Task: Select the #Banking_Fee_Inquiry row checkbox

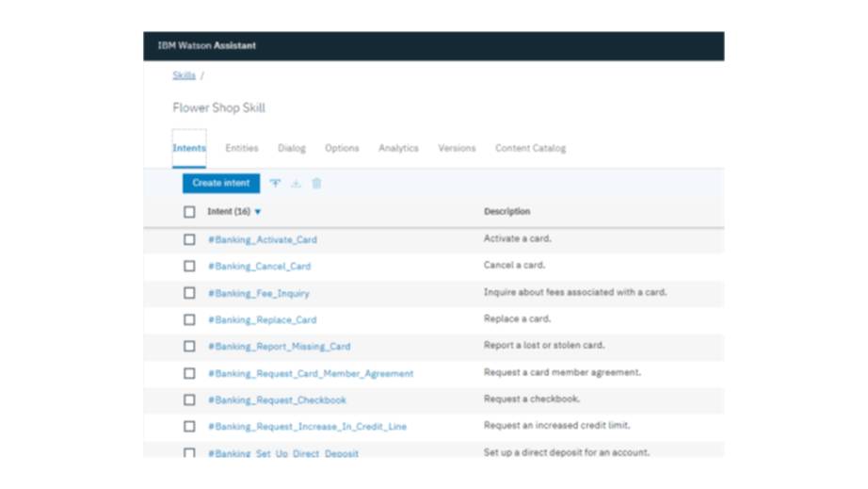Action: 189,293
